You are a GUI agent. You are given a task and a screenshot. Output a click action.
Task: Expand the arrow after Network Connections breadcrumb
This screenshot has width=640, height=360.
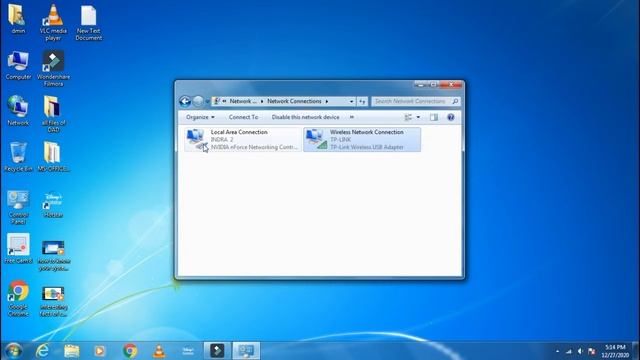pyautogui.click(x=327, y=101)
